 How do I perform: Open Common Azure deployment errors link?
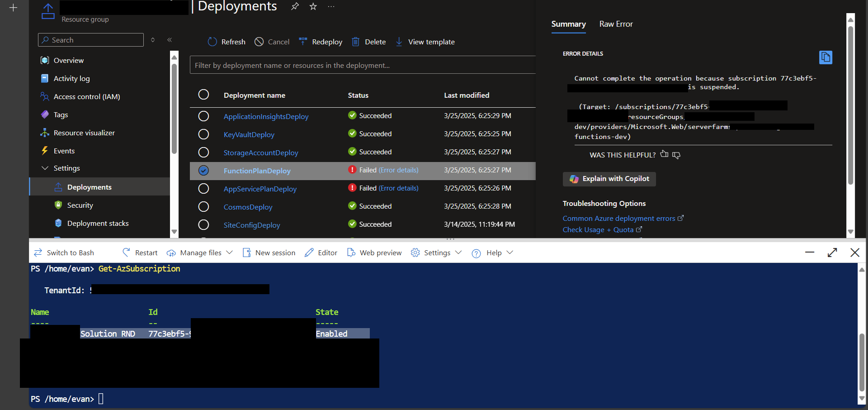tap(619, 218)
